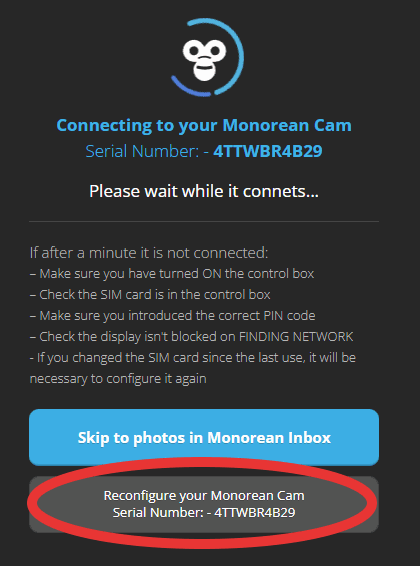The width and height of the screenshot is (420, 566).
Task: Click the Monorean monkey face logo
Action: tap(204, 59)
